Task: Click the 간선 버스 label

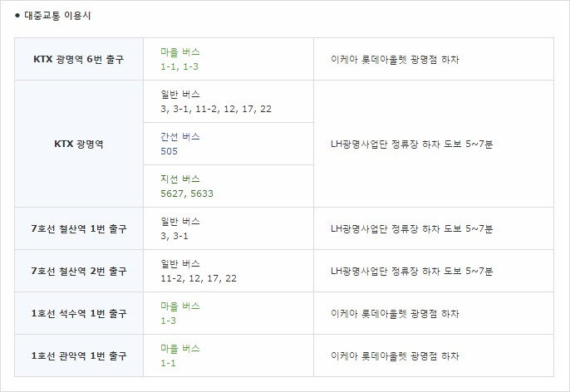Action: 180,136
